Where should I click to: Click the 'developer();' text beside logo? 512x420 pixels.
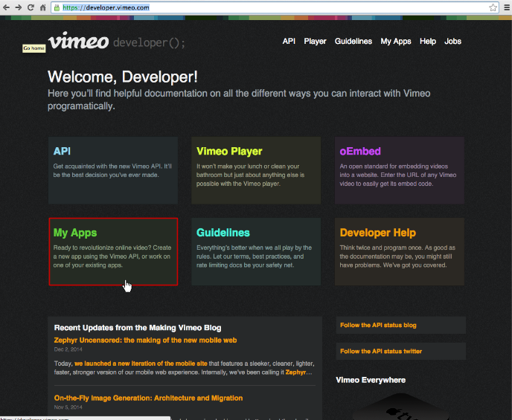click(x=150, y=42)
